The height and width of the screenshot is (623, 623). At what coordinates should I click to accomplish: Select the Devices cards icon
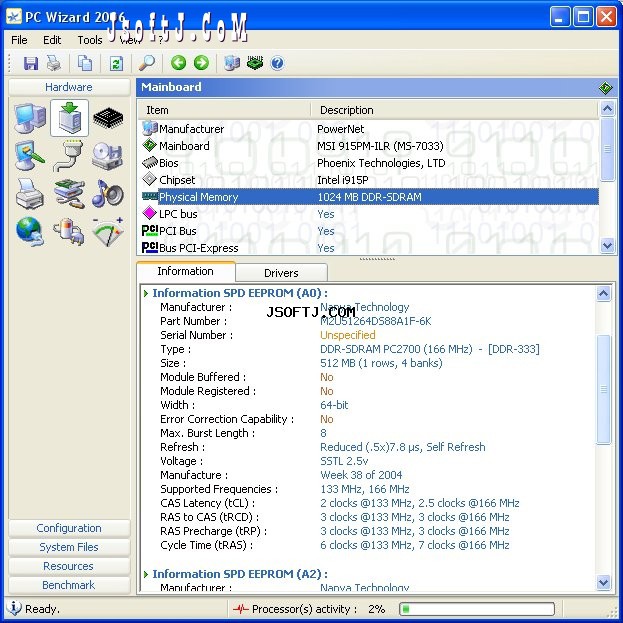coord(69,194)
